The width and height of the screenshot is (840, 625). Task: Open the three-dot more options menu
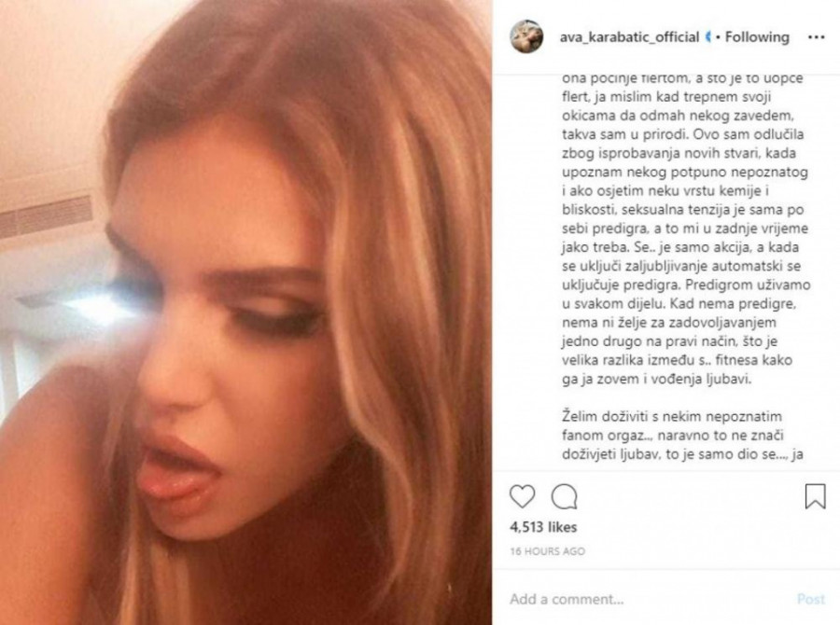(816, 37)
